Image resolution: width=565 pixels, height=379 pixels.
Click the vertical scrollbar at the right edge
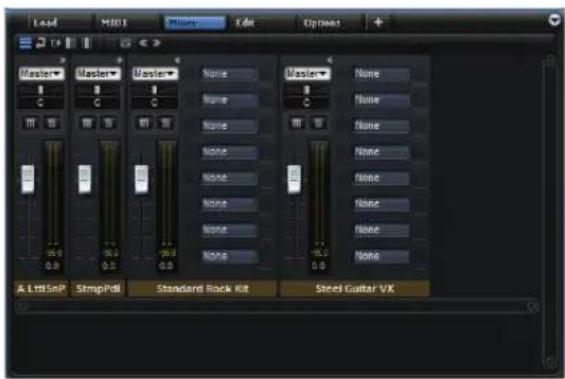(x=550, y=213)
